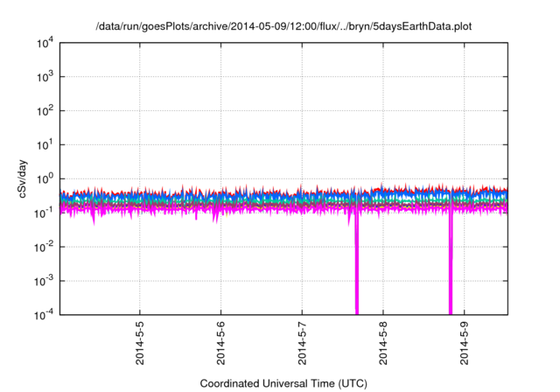Click the 2014-5-7 date tick label
Image resolution: width=560 pixels, height=392 pixels.
pyautogui.click(x=302, y=343)
